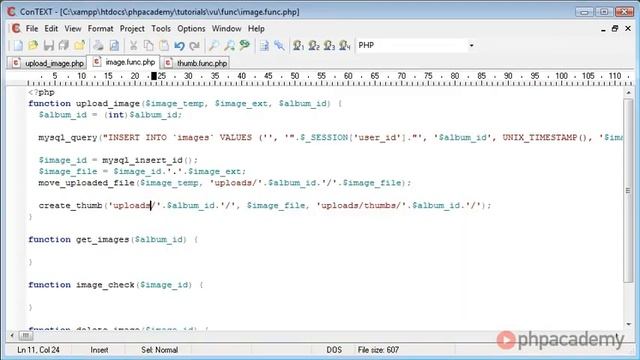
Task: Click the Save All icon
Action: 64,45
